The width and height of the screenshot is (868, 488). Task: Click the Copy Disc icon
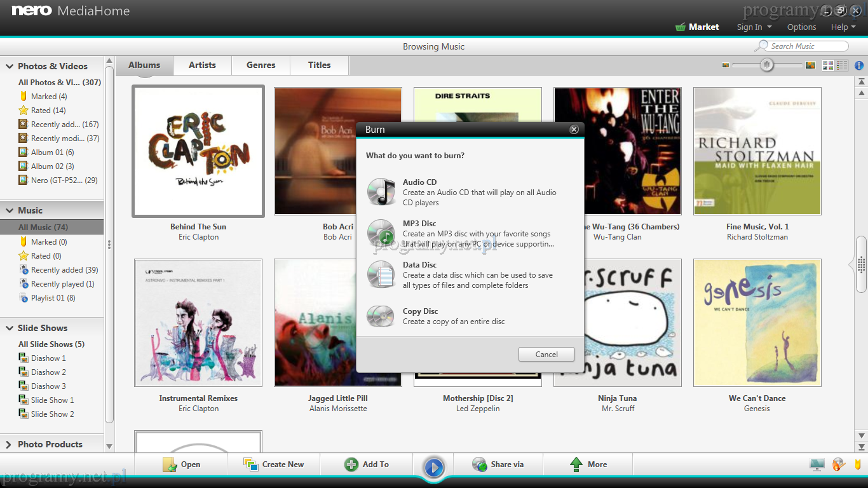click(x=381, y=316)
